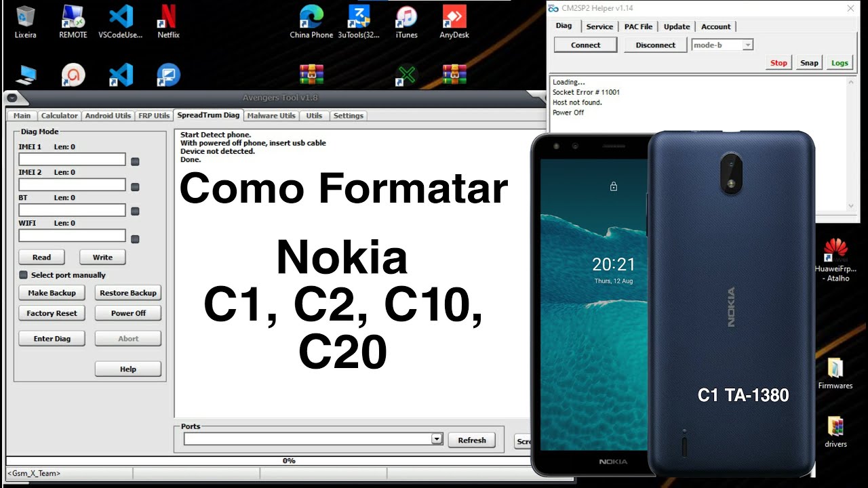Toggle the IMEI 1 checkbox
Image resolution: width=868 pixels, height=488 pixels.
135,161
